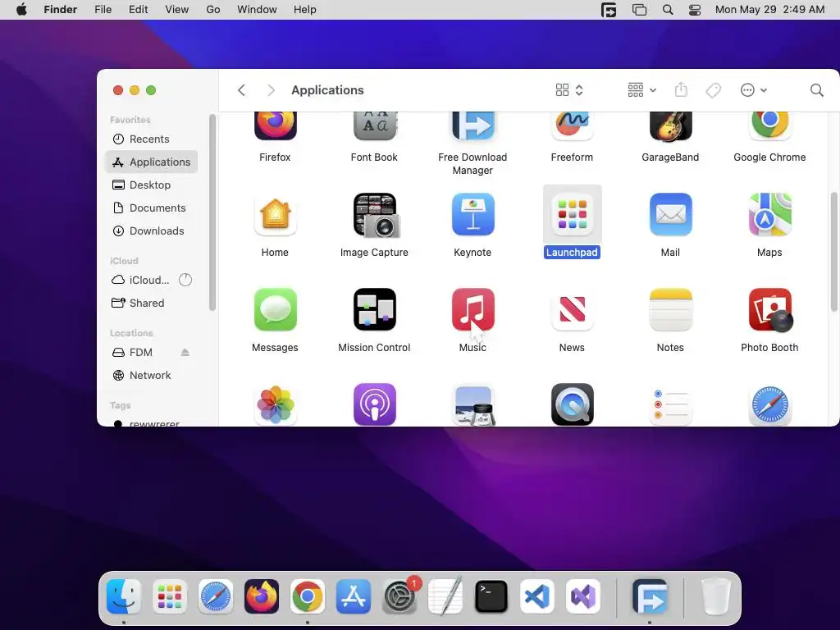Select the News app icon

click(572, 309)
